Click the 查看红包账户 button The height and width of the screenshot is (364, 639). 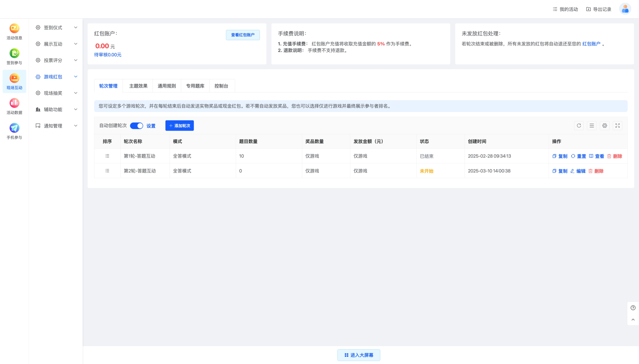pyautogui.click(x=242, y=35)
